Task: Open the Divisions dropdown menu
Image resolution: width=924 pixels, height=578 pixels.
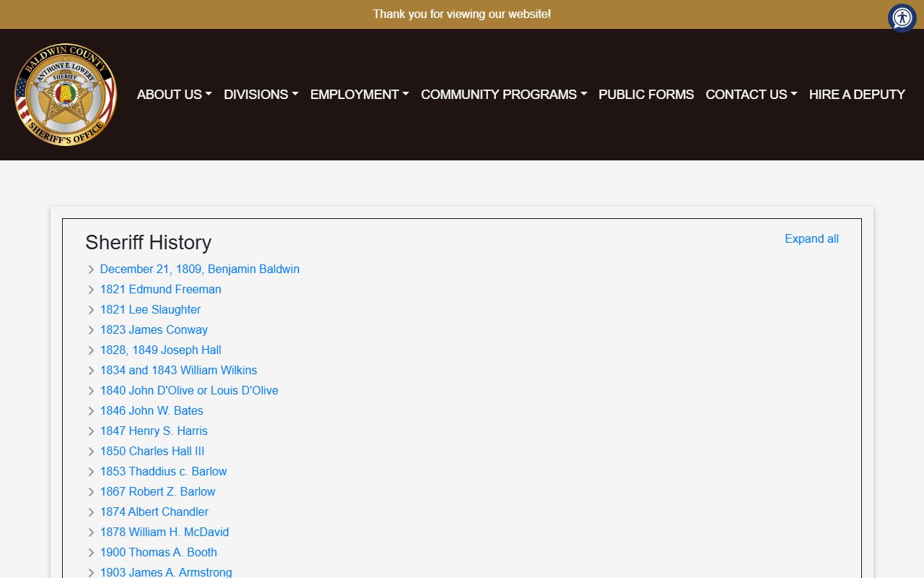Action: tap(261, 95)
